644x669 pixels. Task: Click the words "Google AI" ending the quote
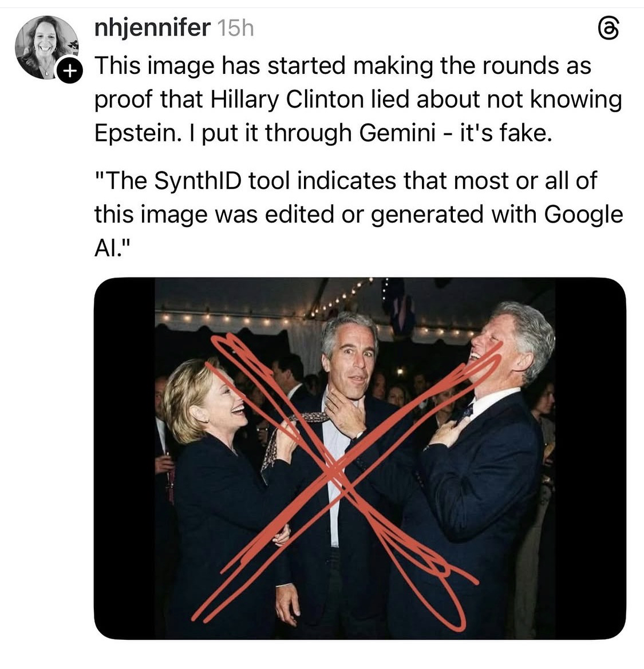tap(358, 231)
